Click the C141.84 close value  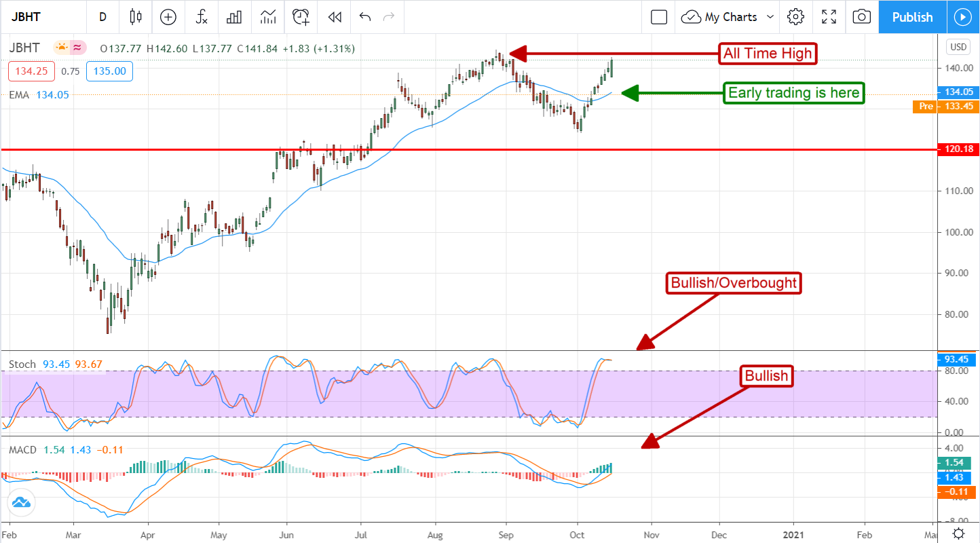(260, 48)
